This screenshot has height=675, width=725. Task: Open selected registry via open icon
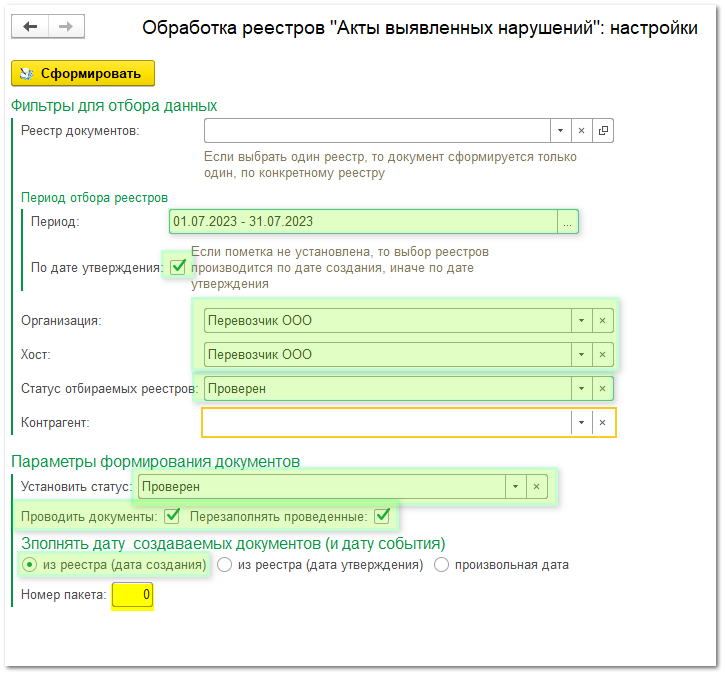(603, 131)
